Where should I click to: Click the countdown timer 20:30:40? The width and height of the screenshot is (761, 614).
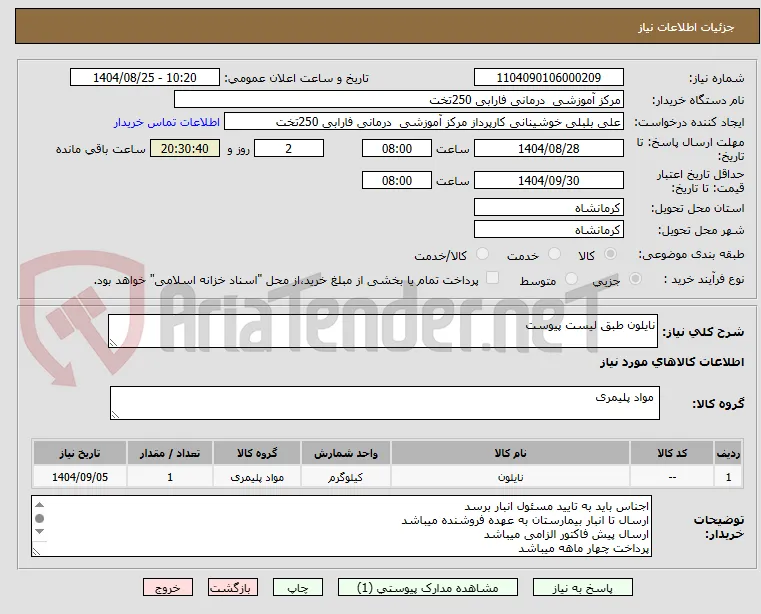click(185, 148)
